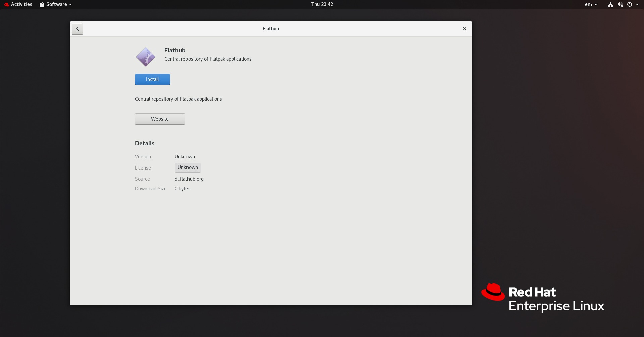Viewport: 644px width, 337px height.
Task: Open the en1 keyboard layout dropdown
Action: pyautogui.click(x=591, y=4)
